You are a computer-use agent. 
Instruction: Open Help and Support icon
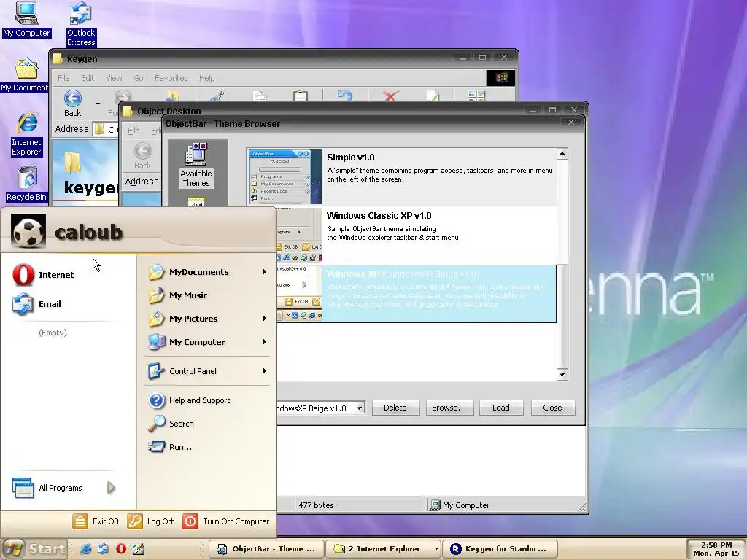(156, 400)
